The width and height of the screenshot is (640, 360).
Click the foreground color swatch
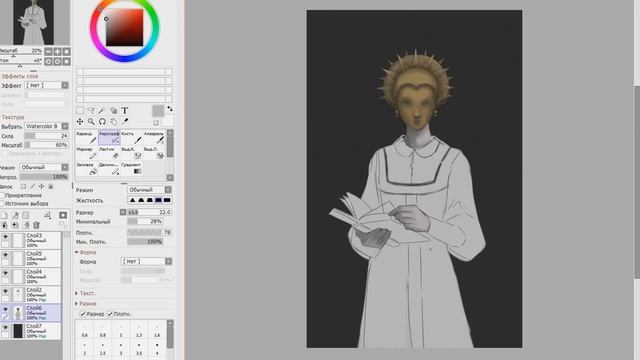tap(158, 110)
